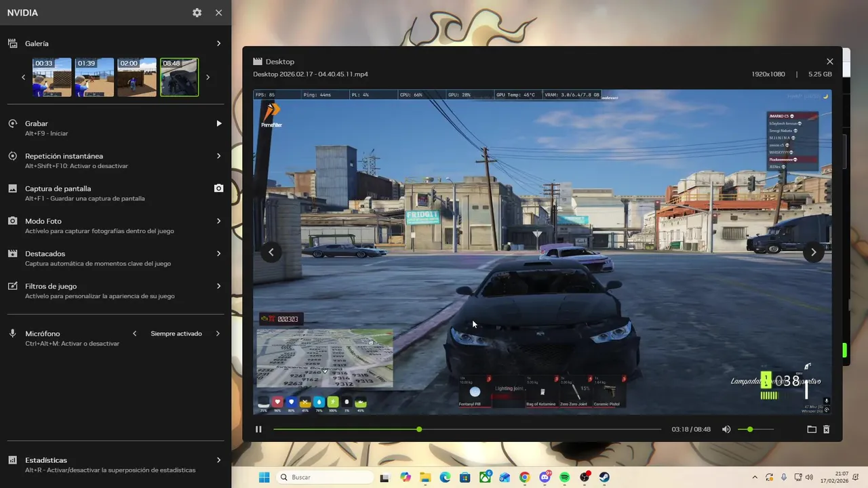Expand Modo Foto options

218,221
